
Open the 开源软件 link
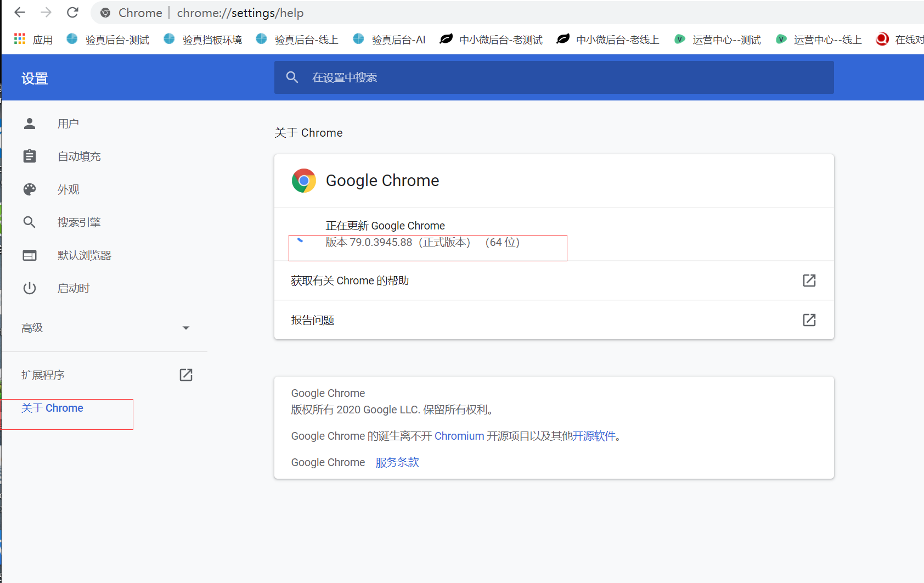point(594,436)
